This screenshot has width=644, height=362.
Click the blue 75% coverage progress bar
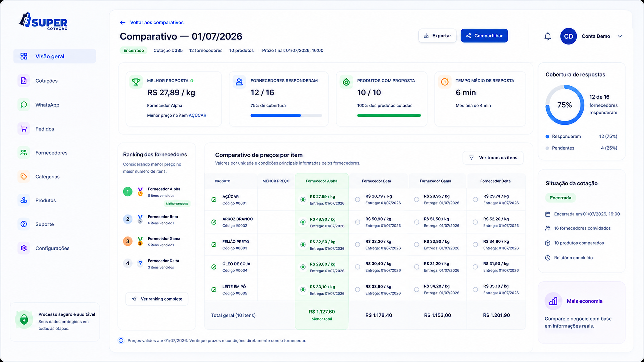click(x=286, y=115)
